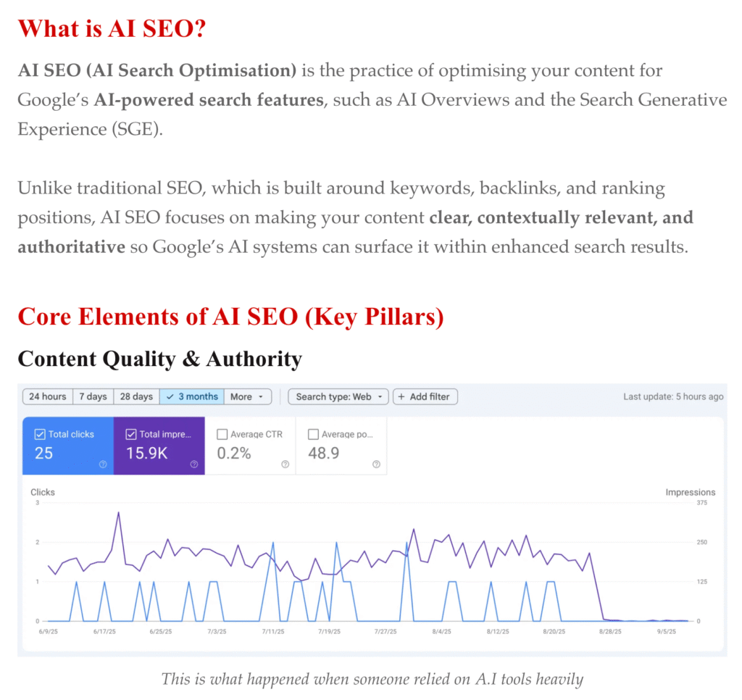The width and height of the screenshot is (742, 700).
Task: Select the 28 days date range
Action: pos(136,397)
